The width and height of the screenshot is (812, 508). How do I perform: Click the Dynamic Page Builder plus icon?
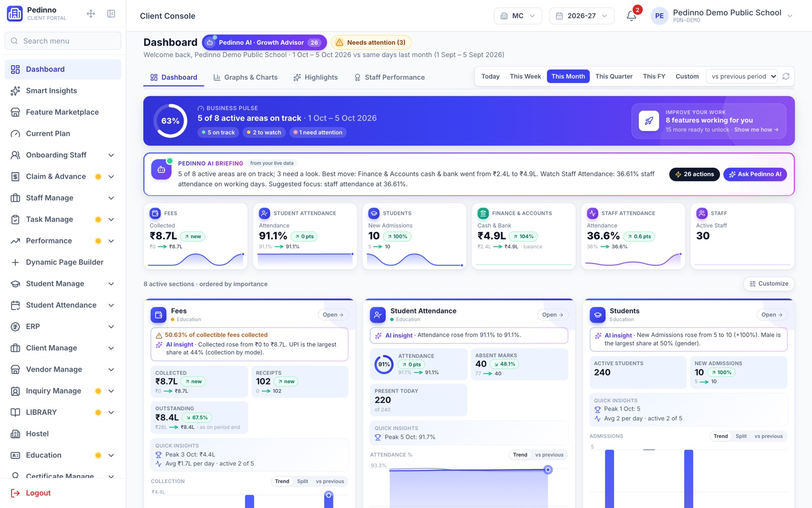tap(15, 262)
